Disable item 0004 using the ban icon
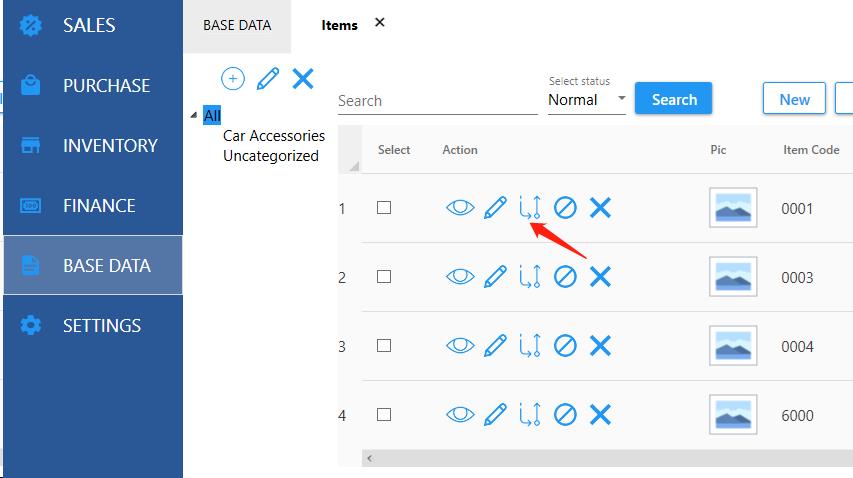Screen dimensions: 853x478 coord(565,346)
